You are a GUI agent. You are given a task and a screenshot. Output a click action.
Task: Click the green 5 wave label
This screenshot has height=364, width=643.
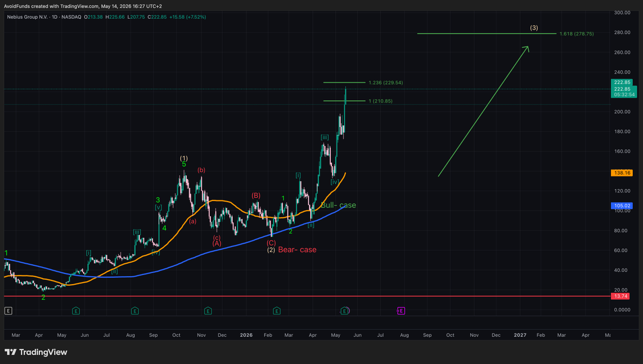point(184,165)
